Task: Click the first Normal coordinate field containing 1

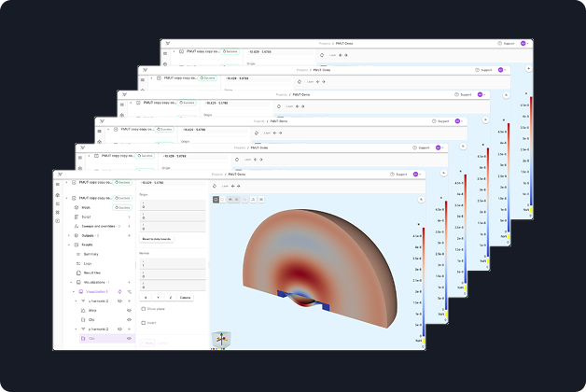Action: point(173,264)
